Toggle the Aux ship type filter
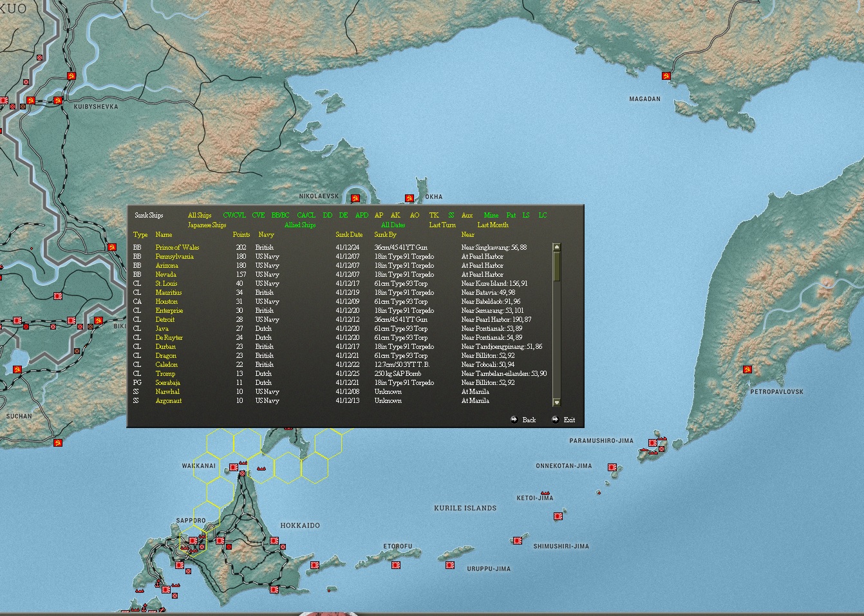 click(467, 215)
